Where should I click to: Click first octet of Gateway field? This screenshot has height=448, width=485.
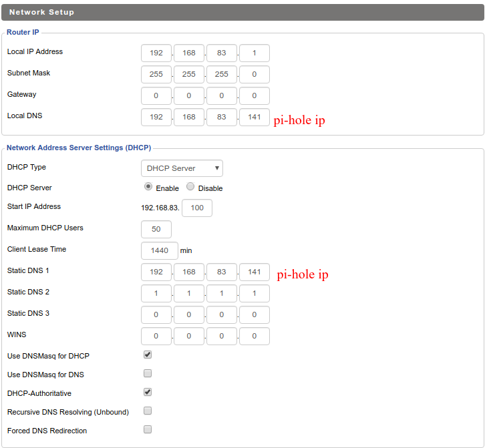(x=156, y=95)
